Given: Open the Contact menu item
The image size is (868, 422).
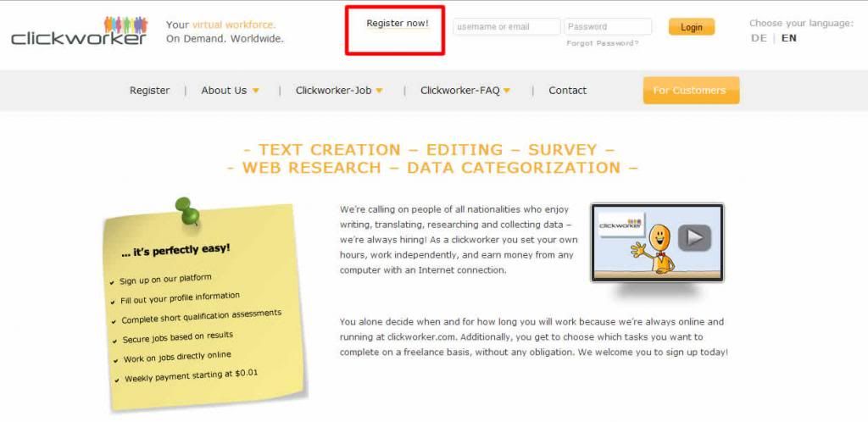Looking at the screenshot, I should coord(567,91).
